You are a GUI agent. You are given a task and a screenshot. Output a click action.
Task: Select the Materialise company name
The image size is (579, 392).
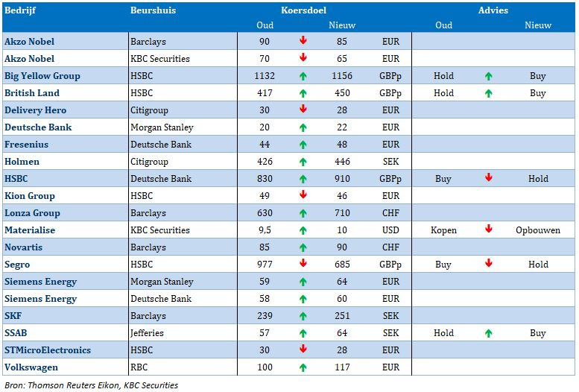coord(30,230)
